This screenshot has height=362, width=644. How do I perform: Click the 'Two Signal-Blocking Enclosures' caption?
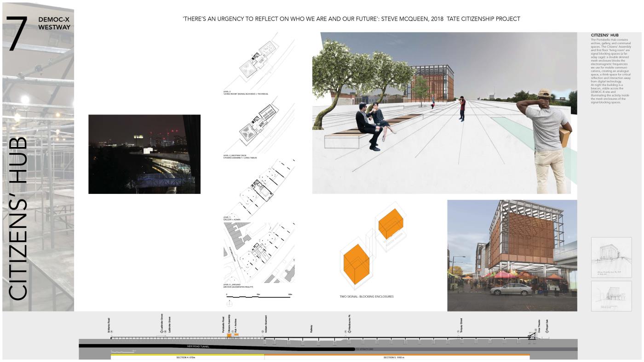pyautogui.click(x=366, y=297)
